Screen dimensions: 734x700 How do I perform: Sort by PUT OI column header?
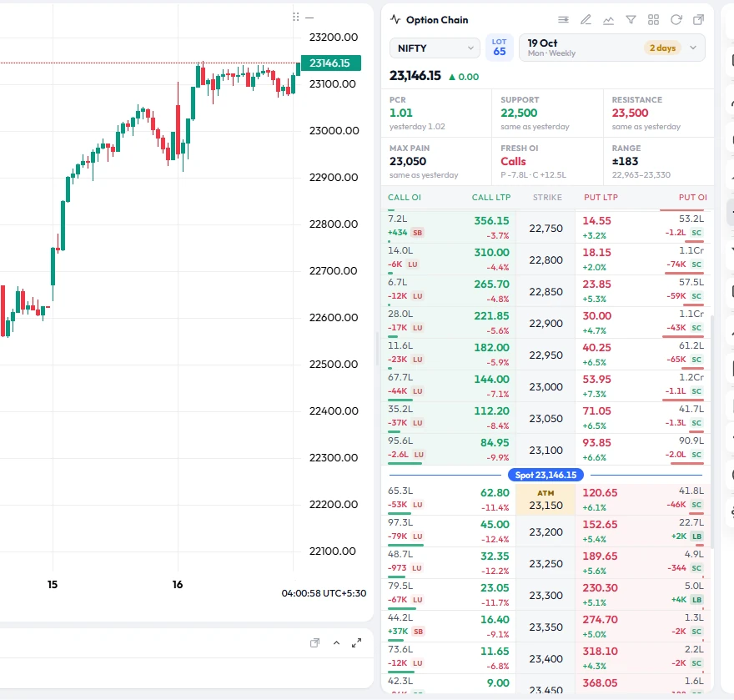click(x=693, y=198)
